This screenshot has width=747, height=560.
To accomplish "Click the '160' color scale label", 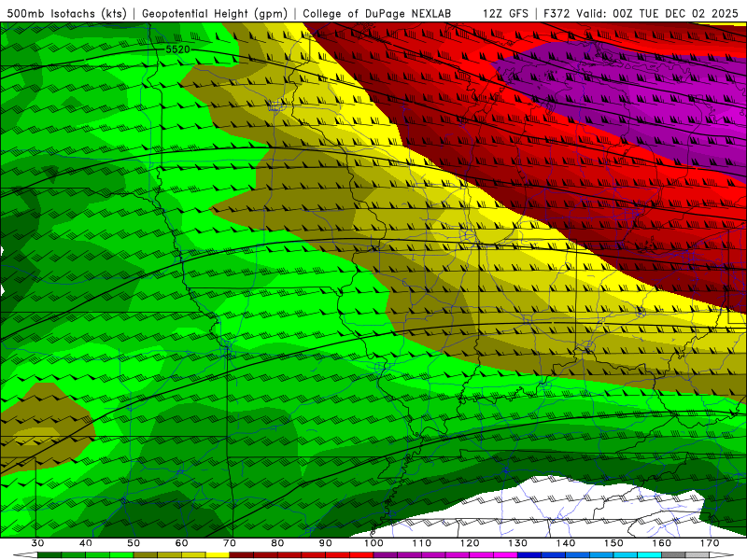I will [662, 543].
